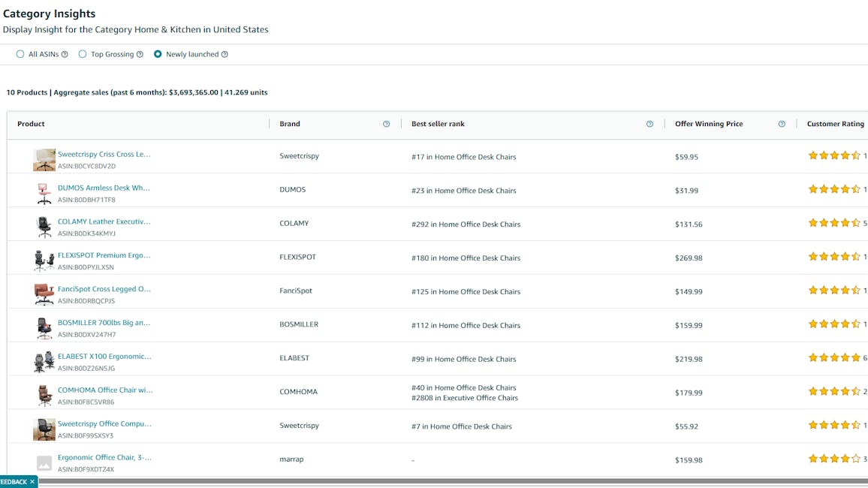Screen dimensions: 868x488
Task: Click the FanciSpot chair thumbnail
Action: point(44,295)
